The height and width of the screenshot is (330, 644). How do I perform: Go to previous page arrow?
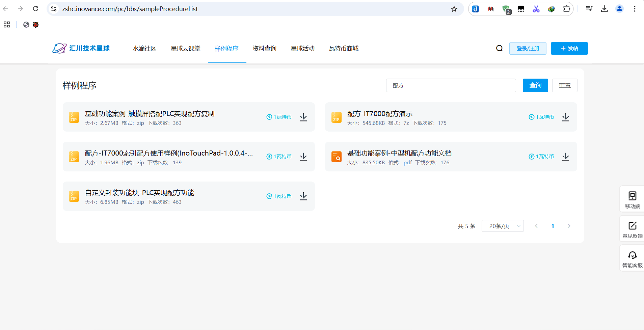click(536, 226)
